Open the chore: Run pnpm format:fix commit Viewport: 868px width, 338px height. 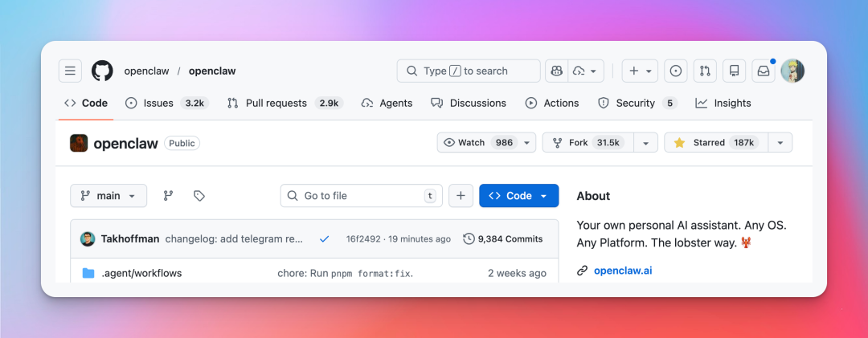click(346, 273)
